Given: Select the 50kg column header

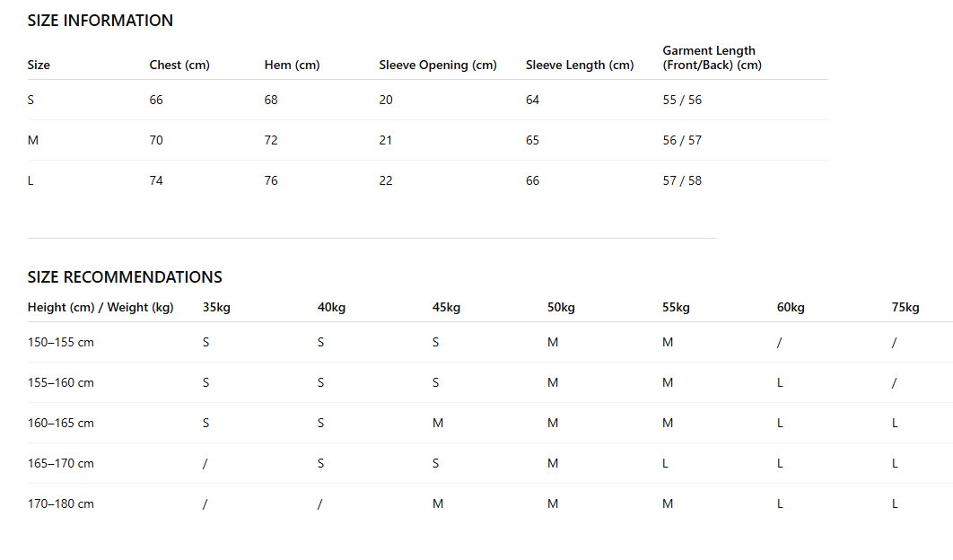Looking at the screenshot, I should click(x=561, y=308).
